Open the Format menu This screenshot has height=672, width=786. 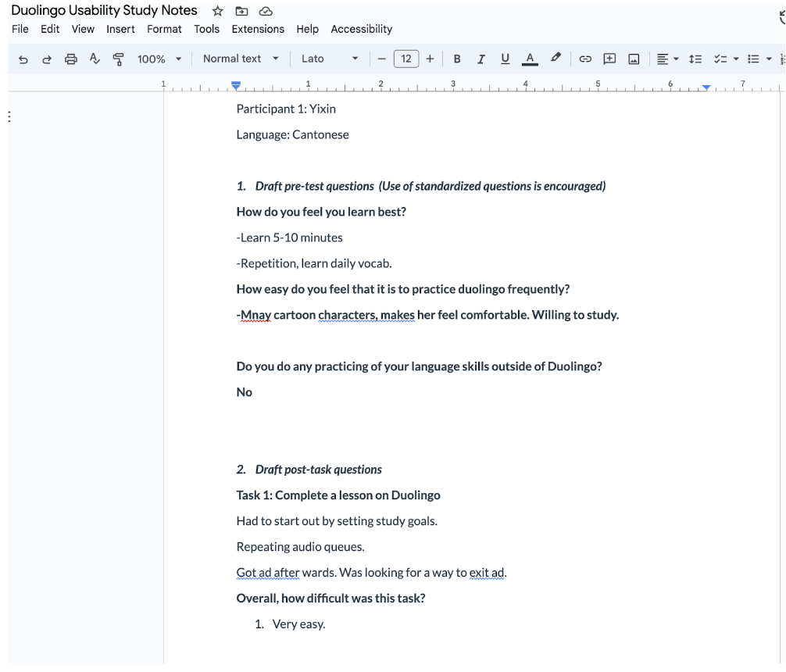164,29
